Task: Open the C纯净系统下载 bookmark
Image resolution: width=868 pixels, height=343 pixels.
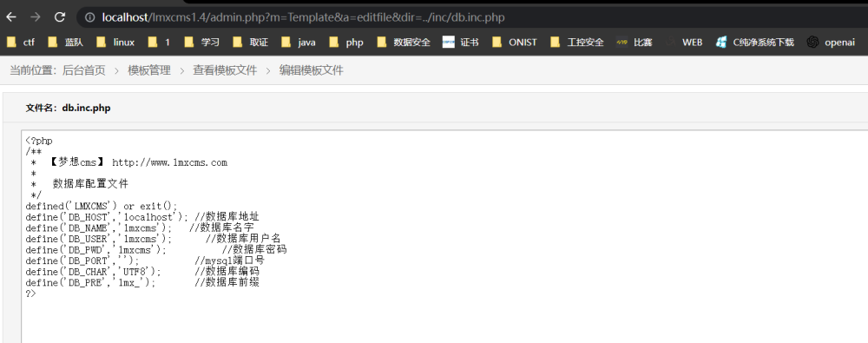Action: tap(754, 42)
